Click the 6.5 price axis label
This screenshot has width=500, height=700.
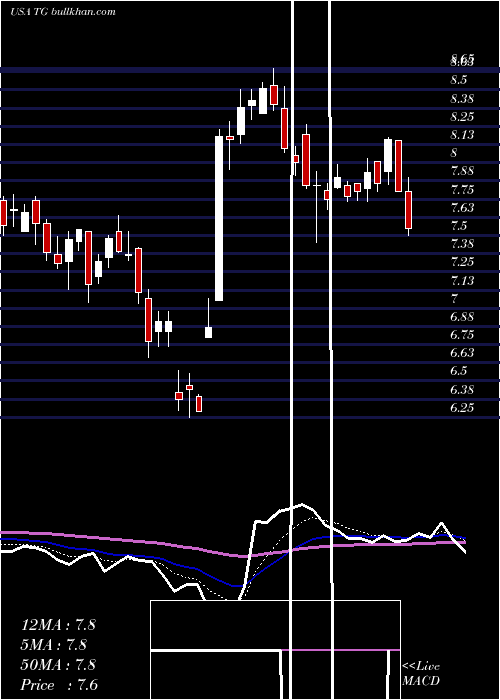click(x=459, y=371)
